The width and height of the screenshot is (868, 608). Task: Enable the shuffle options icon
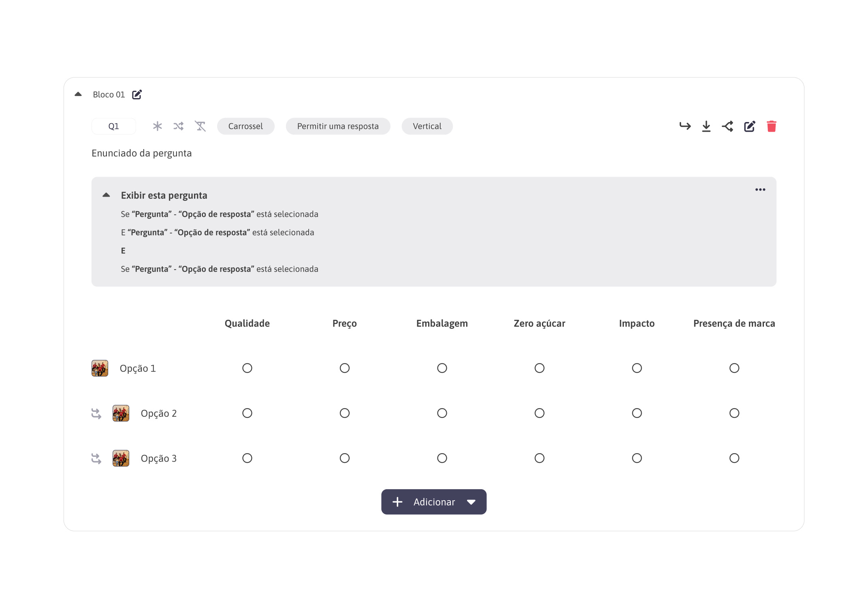179,126
